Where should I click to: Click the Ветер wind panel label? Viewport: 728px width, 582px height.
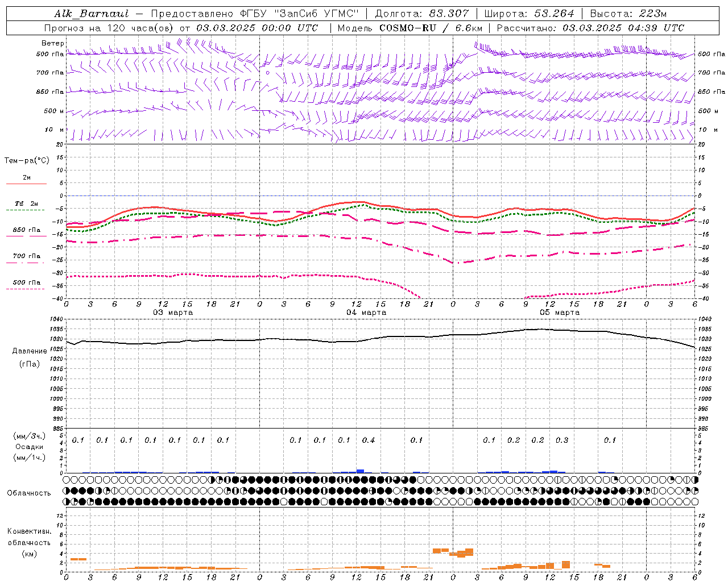53,43
